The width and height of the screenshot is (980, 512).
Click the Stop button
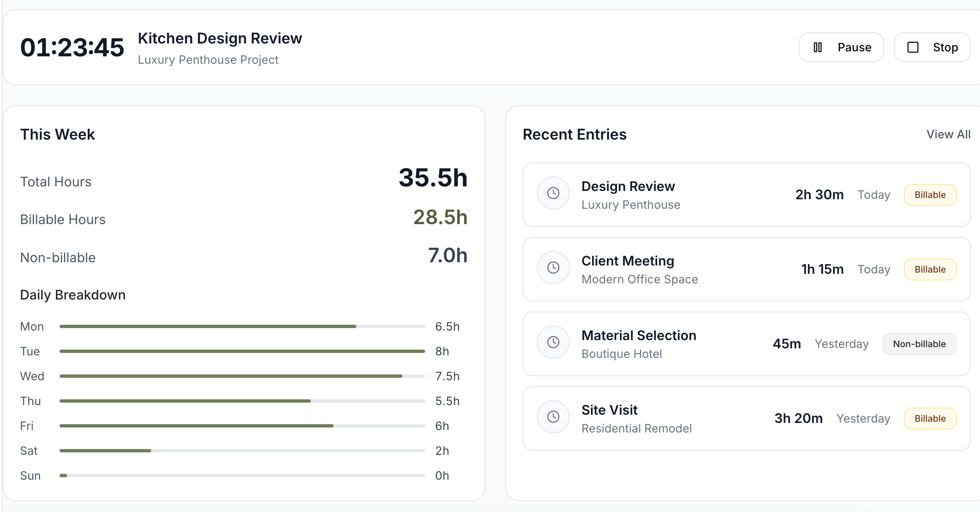[x=932, y=47]
